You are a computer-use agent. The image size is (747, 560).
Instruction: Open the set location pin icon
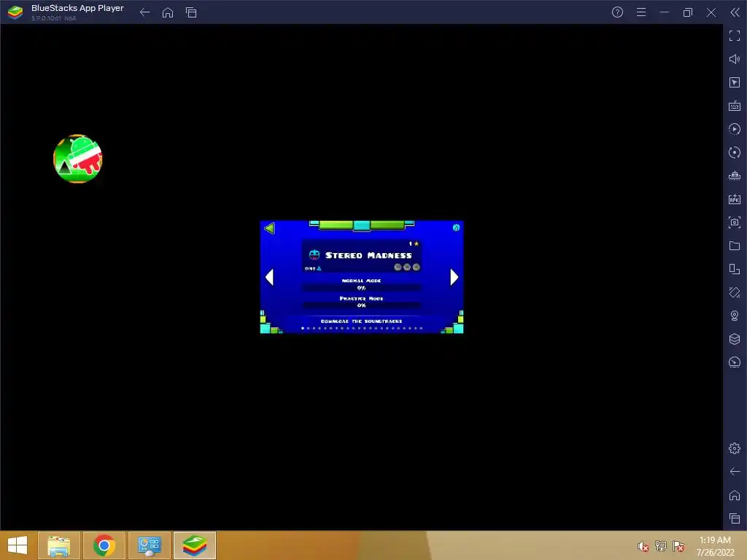pyautogui.click(x=734, y=316)
